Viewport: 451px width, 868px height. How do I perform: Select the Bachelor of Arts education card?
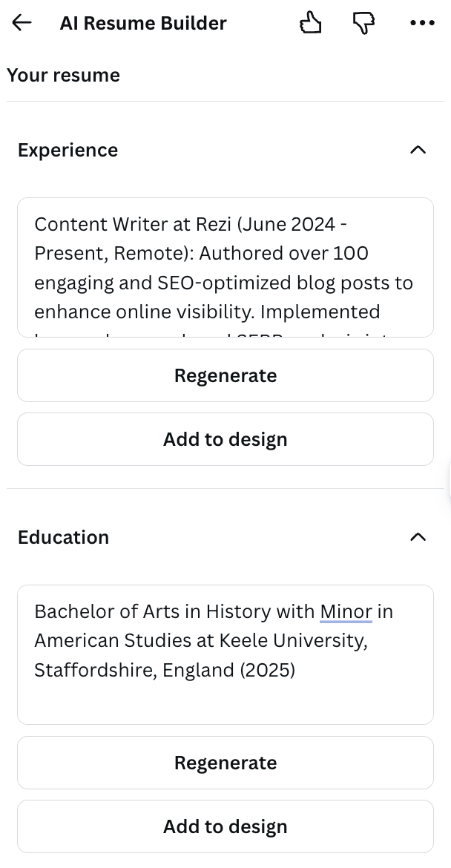(x=225, y=654)
